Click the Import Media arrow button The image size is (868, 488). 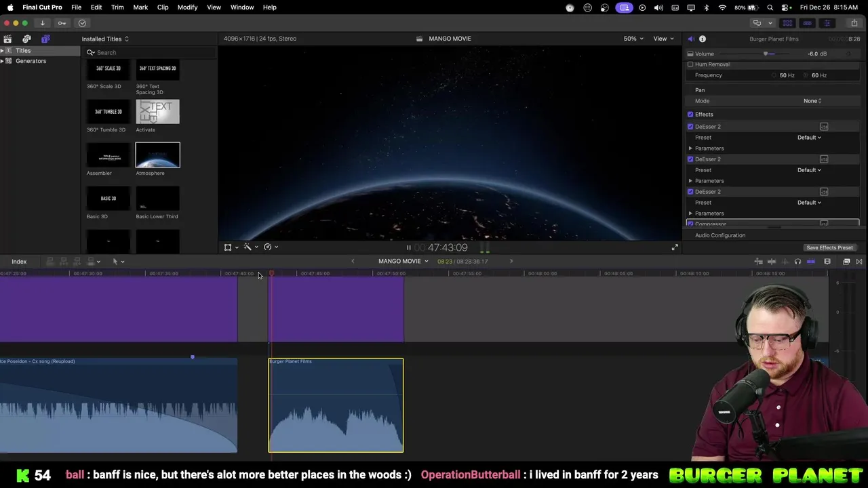click(x=42, y=23)
